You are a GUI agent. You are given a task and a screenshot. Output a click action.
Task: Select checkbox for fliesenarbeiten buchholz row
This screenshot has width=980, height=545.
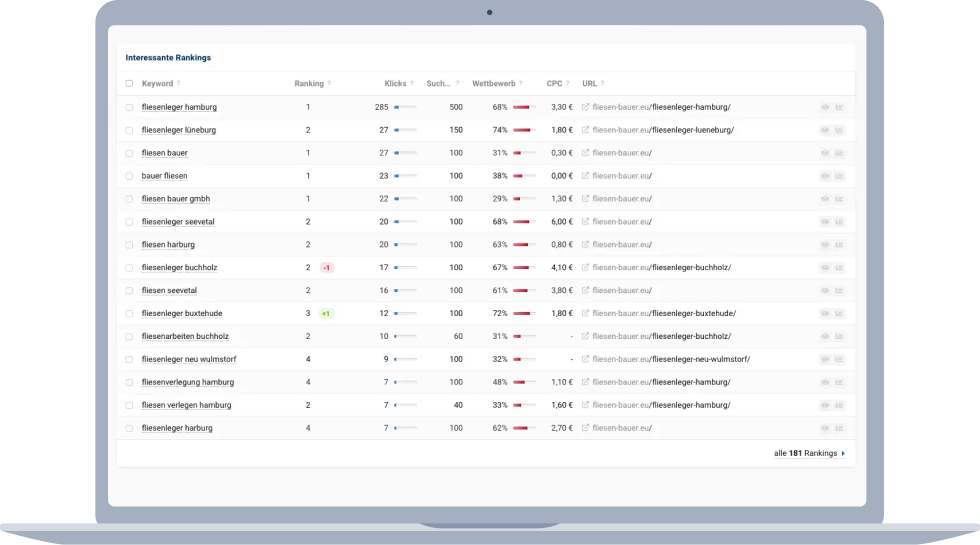point(129,337)
